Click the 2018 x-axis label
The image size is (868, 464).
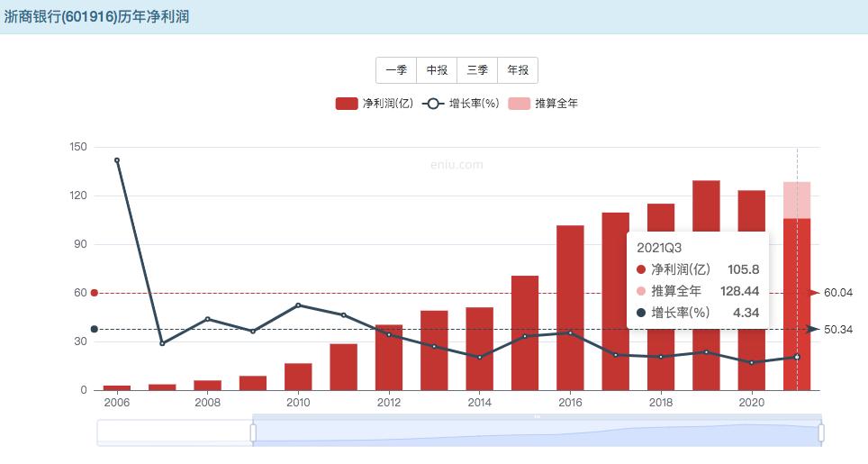click(661, 403)
